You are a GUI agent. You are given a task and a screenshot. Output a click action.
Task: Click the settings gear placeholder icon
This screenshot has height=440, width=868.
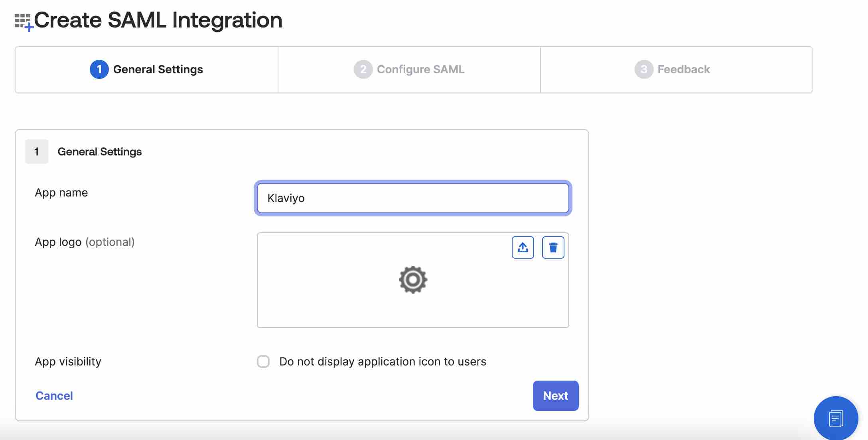coord(413,279)
